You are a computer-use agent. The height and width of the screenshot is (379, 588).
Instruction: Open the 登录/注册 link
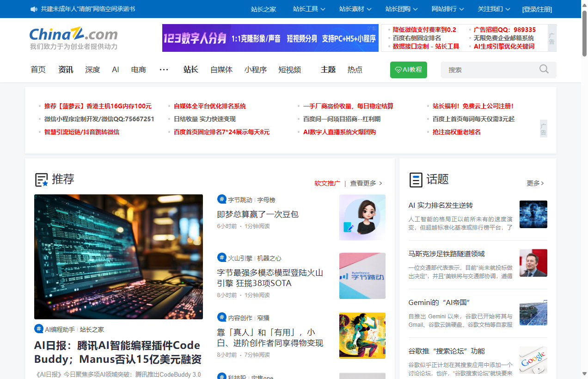click(537, 9)
